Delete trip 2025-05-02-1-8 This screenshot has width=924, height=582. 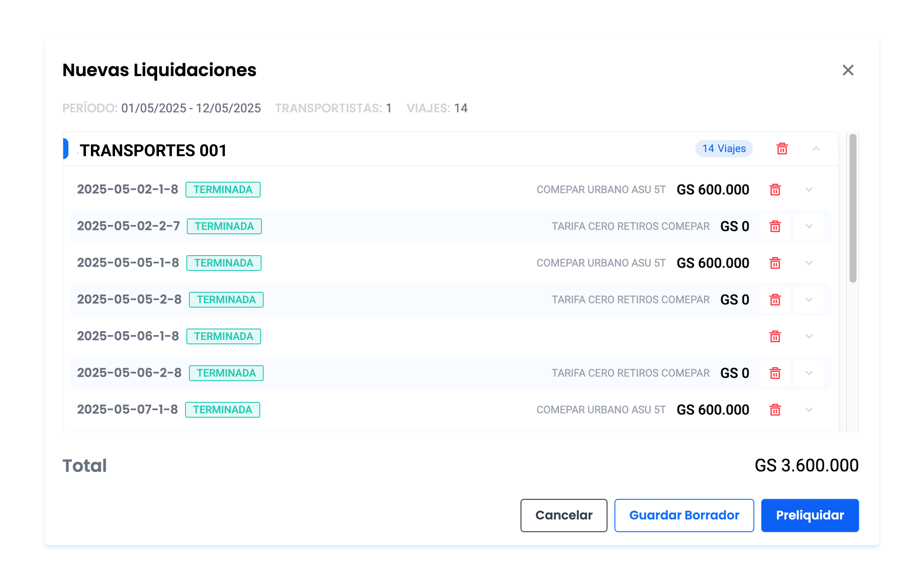coord(775,189)
